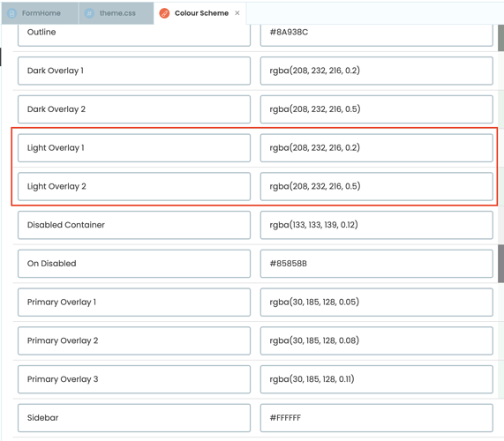Switch to the FormHome tab
504x441 pixels.
pos(40,13)
